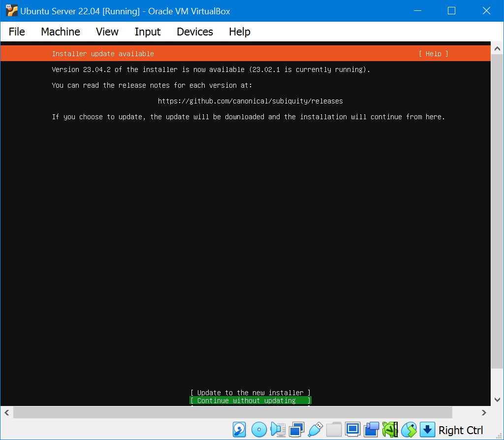The width and height of the screenshot is (504, 440).
Task: Click the 'Version 23.04.2 of the installer' line
Action: coord(211,69)
